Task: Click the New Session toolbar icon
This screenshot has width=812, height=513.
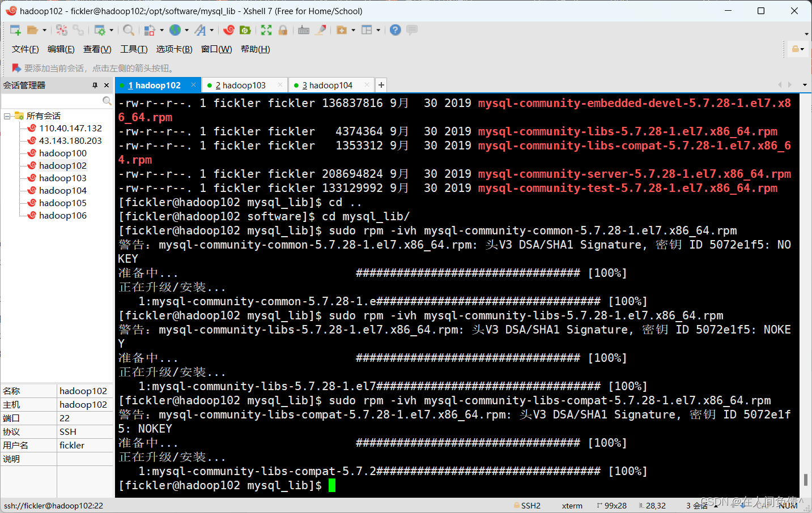Action: click(15, 30)
